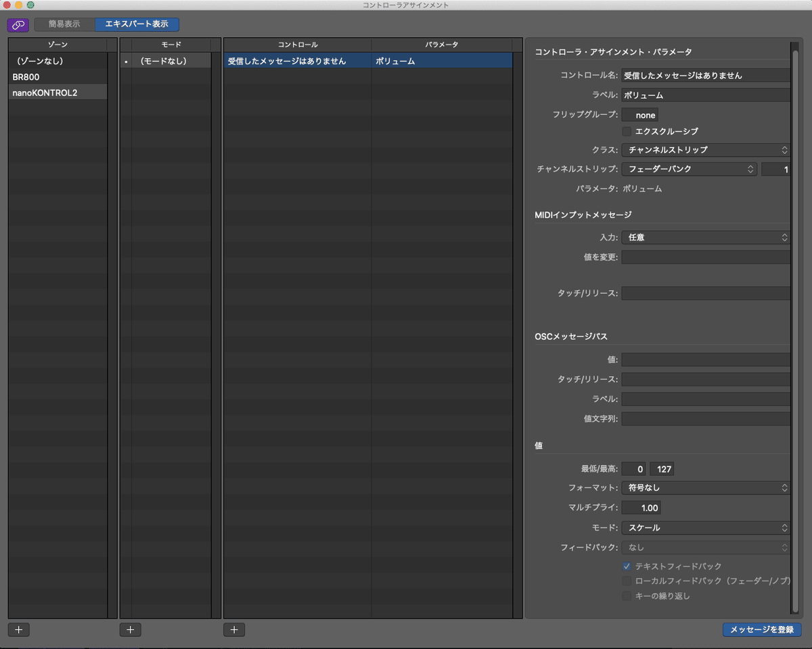Open the モード dropdown showing スケール

[706, 528]
